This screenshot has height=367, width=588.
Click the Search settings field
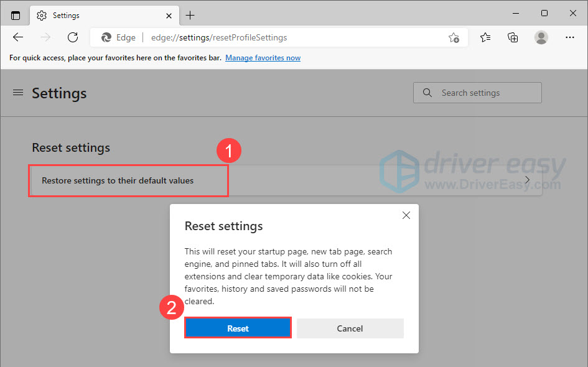tap(477, 93)
